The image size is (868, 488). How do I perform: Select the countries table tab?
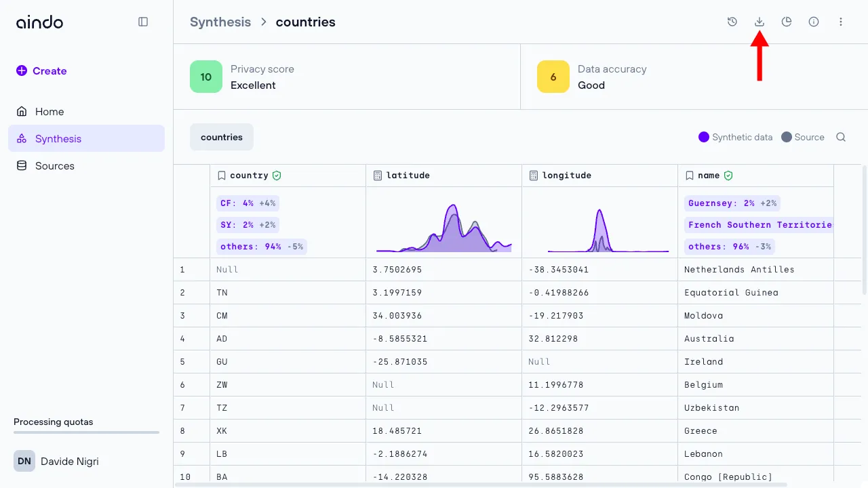coord(222,137)
